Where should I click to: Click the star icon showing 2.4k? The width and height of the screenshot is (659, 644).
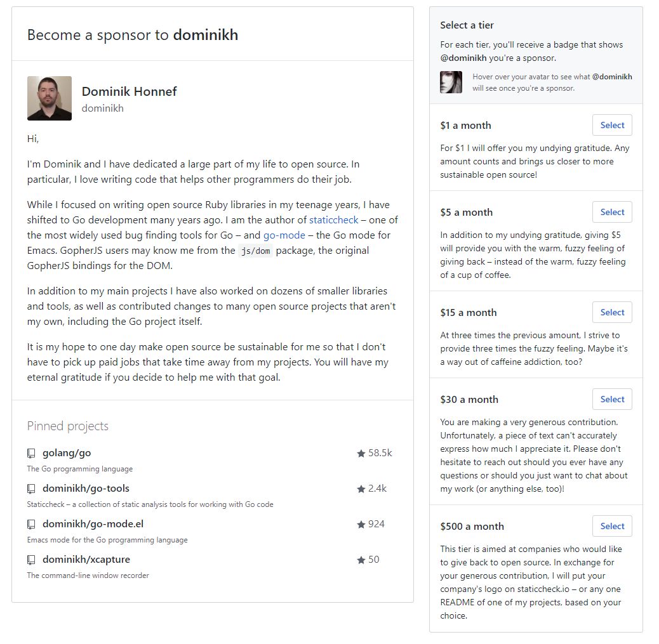pos(361,489)
